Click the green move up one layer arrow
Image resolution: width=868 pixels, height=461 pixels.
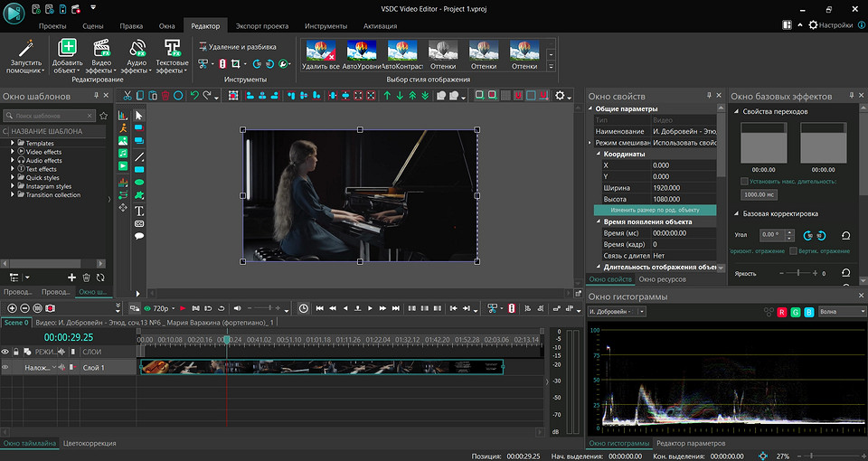click(387, 96)
